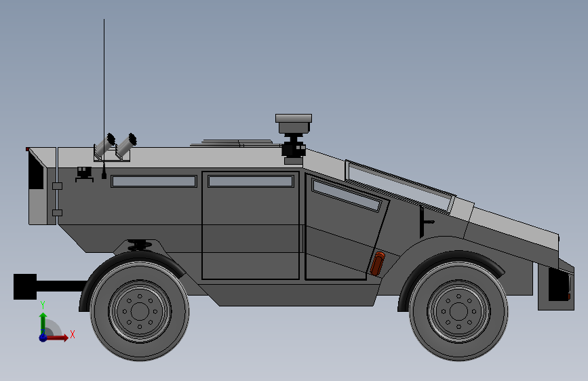
Task: Select the rear wheel hub near the tow hitch
Action: point(140,311)
